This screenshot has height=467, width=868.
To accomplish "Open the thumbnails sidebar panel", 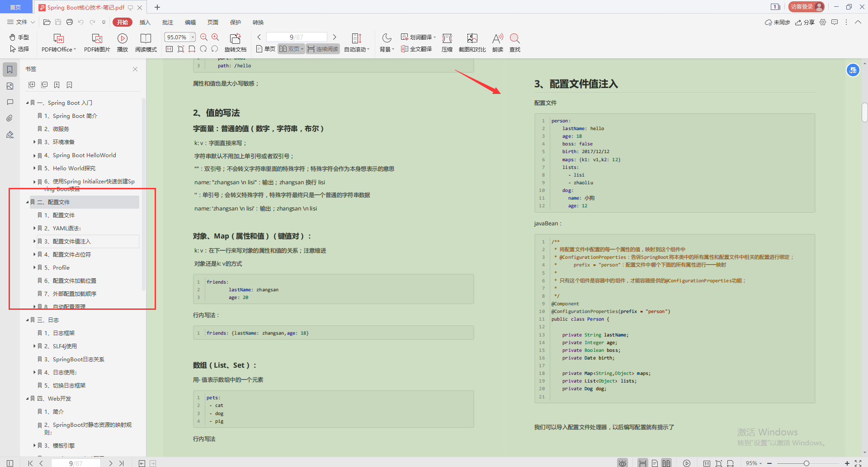I will [10, 86].
